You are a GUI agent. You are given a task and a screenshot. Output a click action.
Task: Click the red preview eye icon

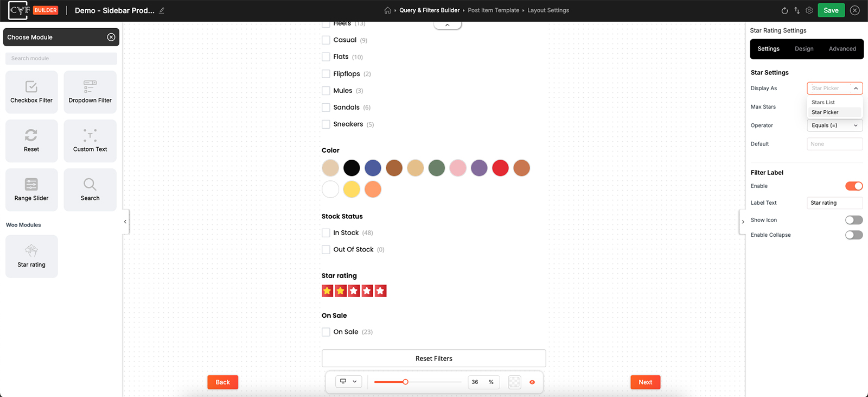pyautogui.click(x=532, y=382)
